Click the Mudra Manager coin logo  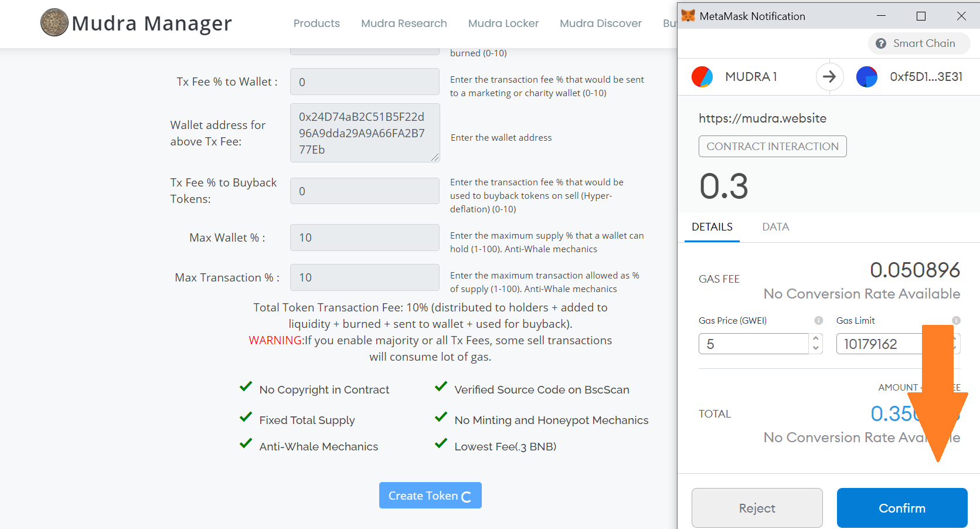coord(55,23)
